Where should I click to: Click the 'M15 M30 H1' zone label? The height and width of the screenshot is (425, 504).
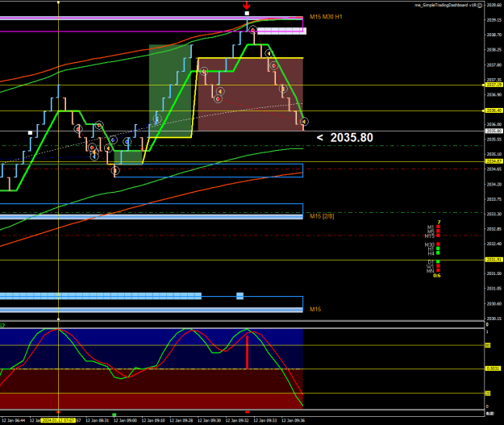coord(326,17)
